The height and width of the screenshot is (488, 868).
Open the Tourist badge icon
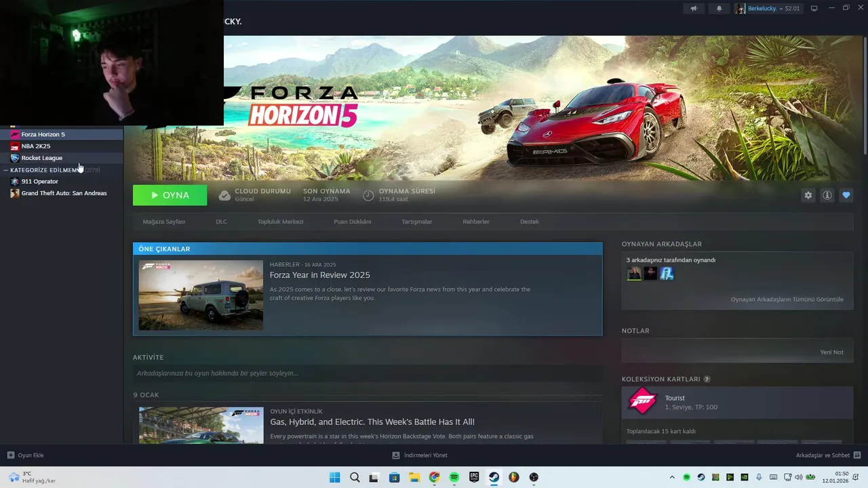642,402
